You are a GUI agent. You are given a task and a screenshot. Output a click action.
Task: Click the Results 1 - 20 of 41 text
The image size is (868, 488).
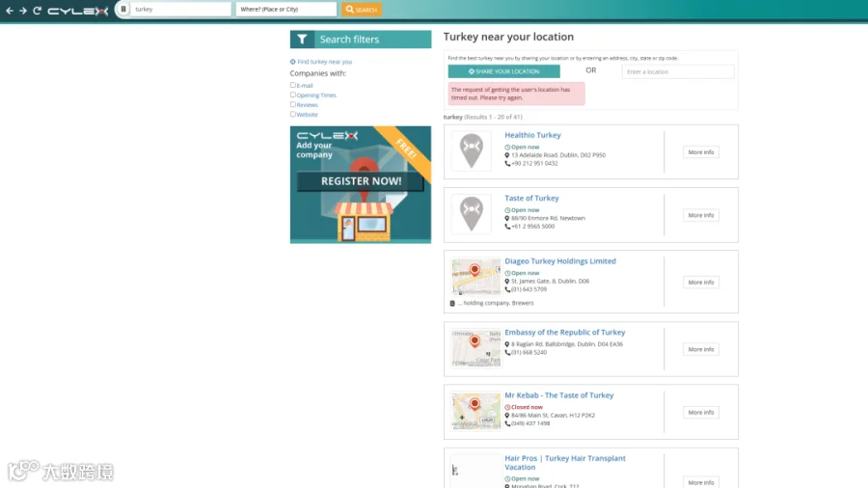click(493, 117)
